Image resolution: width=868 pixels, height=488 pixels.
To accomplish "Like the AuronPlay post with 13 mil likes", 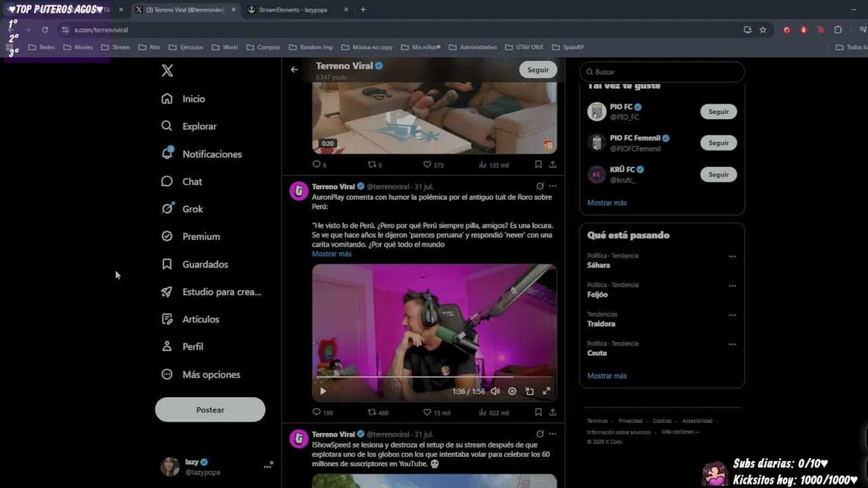I will (x=437, y=412).
